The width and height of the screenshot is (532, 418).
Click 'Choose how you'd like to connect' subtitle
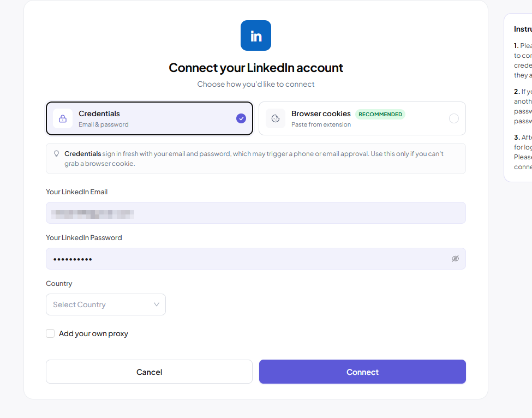click(x=256, y=84)
